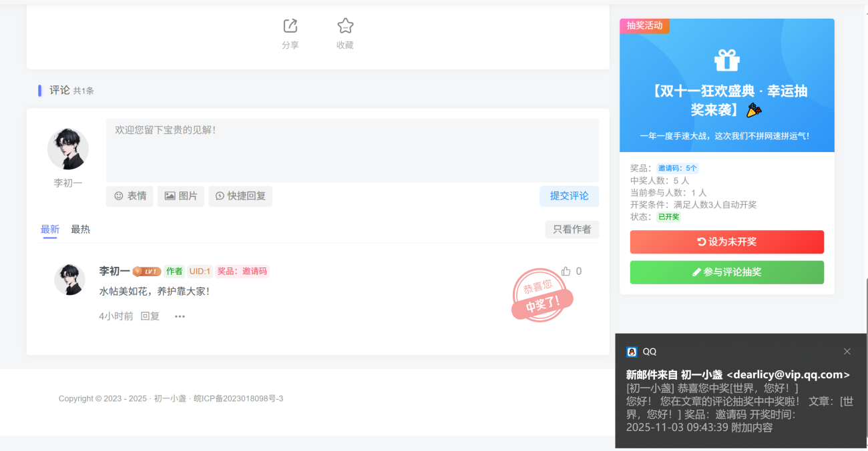Switch to the 最热 comments tab
The width and height of the screenshot is (868, 451).
coord(80,230)
